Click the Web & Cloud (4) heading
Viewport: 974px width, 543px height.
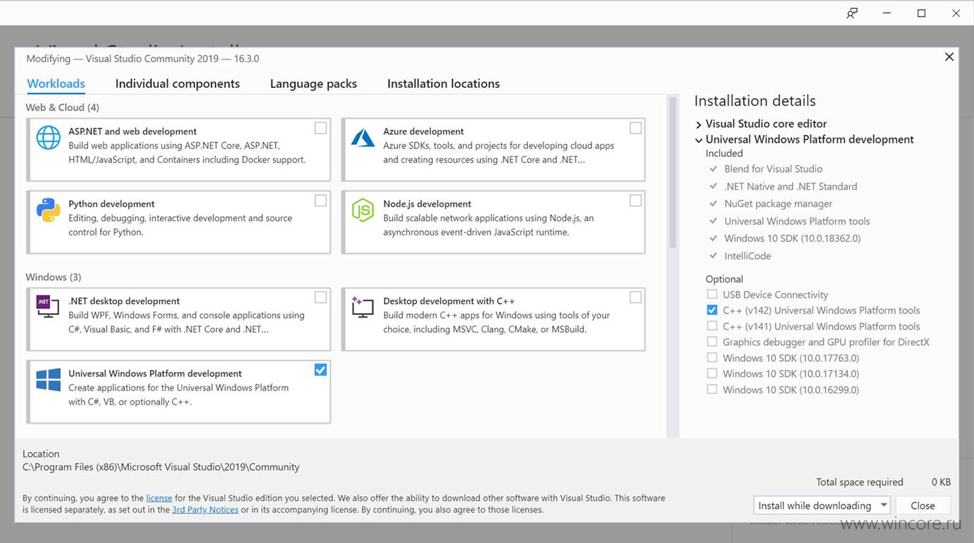point(62,107)
